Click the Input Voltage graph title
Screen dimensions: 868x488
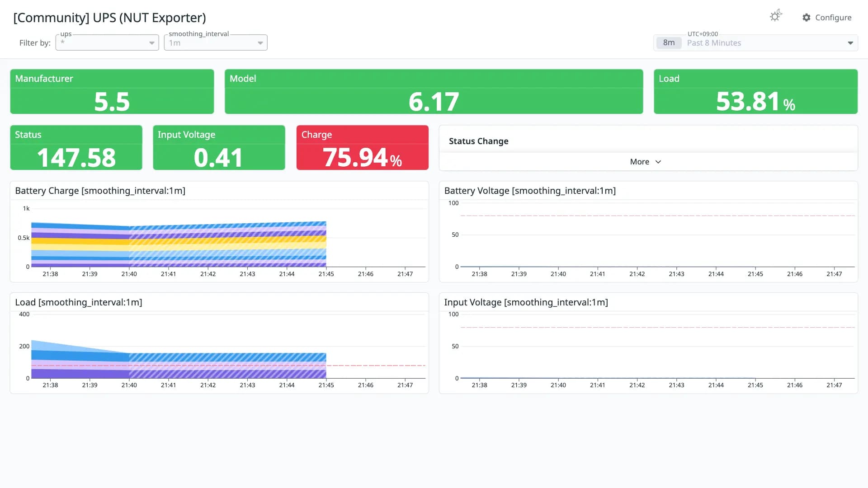pyautogui.click(x=526, y=302)
